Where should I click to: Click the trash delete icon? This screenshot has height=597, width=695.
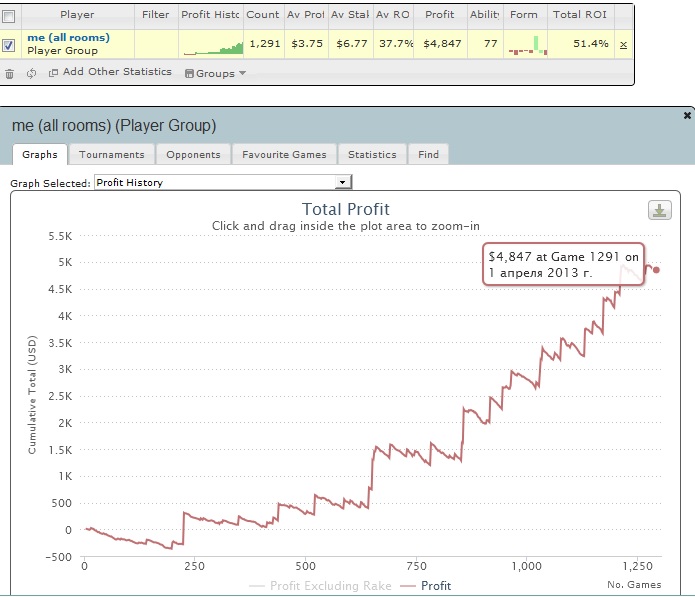pos(9,74)
